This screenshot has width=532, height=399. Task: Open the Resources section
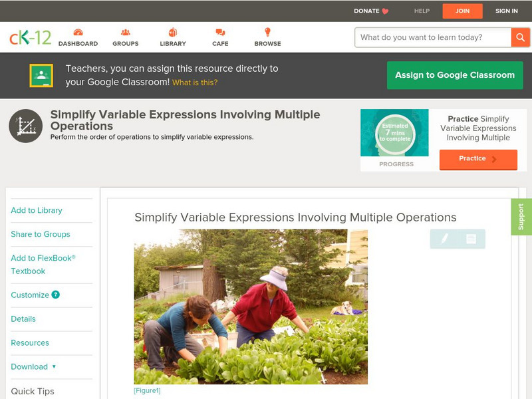coord(30,342)
